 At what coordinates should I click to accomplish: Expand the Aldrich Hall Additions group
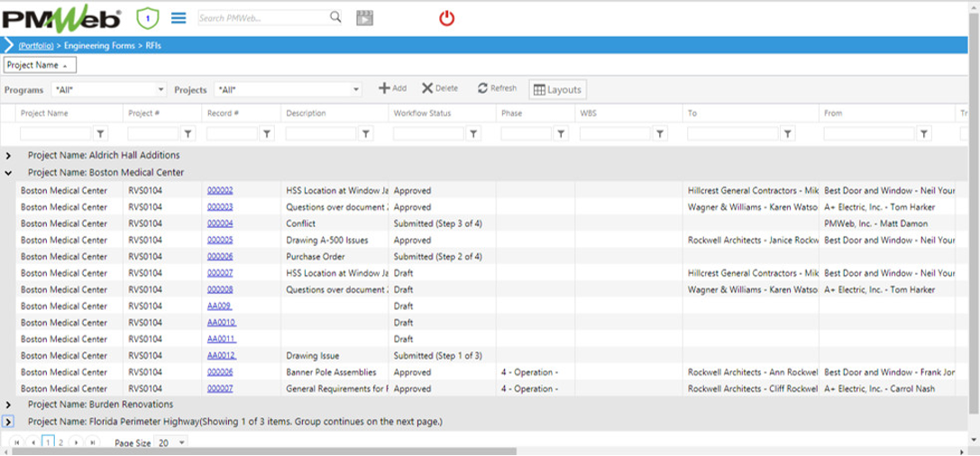point(8,155)
